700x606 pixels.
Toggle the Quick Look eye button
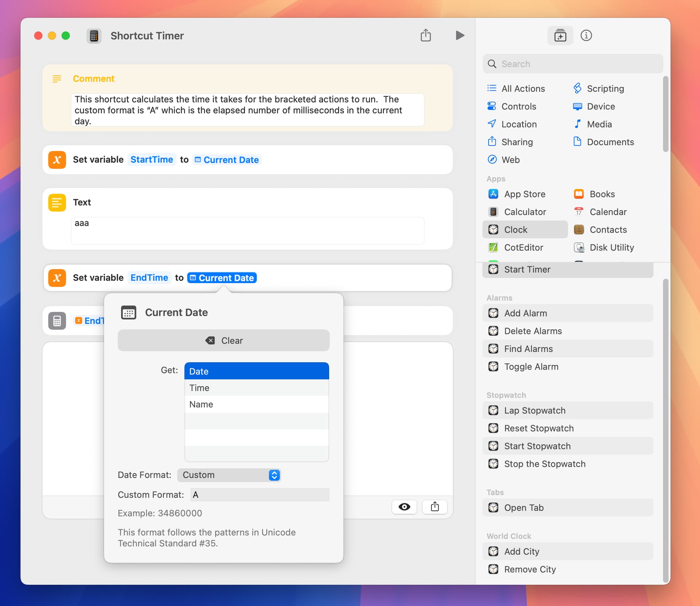[404, 507]
